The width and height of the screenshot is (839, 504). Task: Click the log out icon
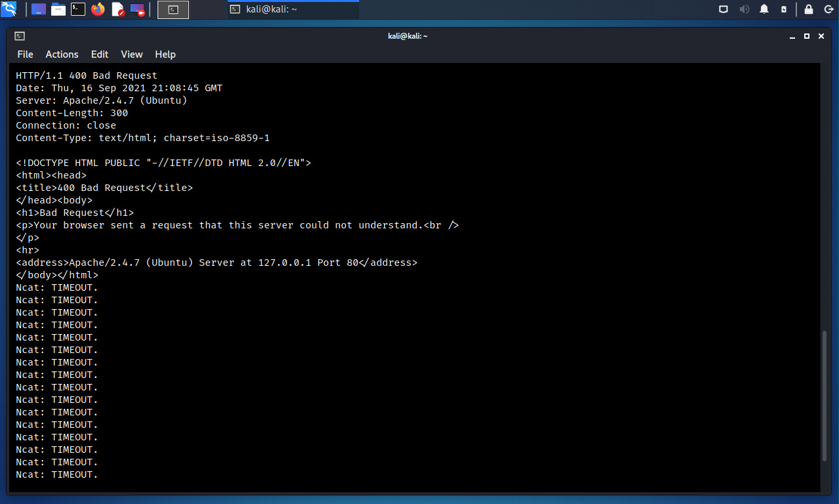(828, 9)
